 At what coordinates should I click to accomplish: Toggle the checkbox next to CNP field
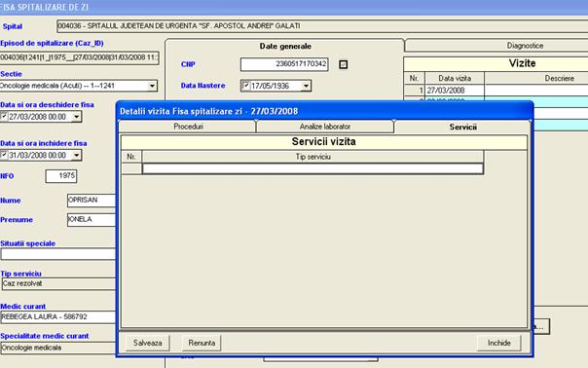click(x=343, y=64)
